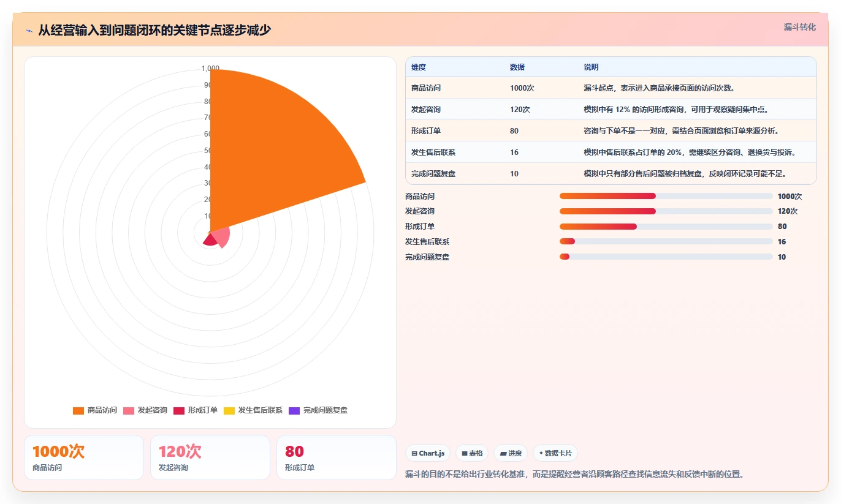This screenshot has height=504, width=841.
Task: Click the 表格 tag icon
Action: coord(465,454)
